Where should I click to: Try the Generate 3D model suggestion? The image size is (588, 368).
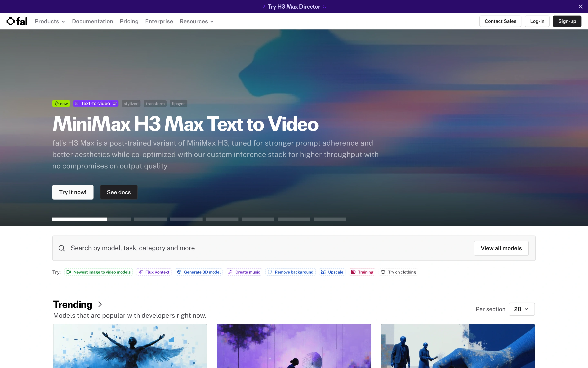(199, 272)
